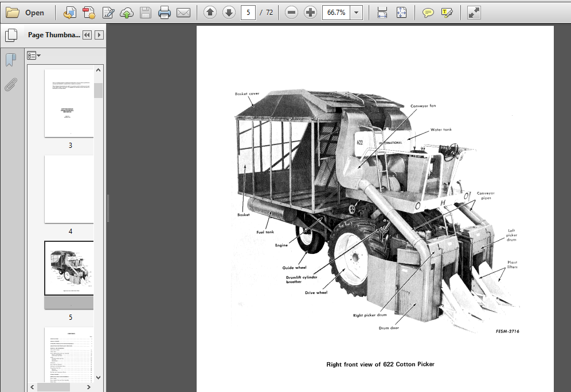Open the Edit PDF tool icon
The width and height of the screenshot is (571, 392).
click(108, 13)
